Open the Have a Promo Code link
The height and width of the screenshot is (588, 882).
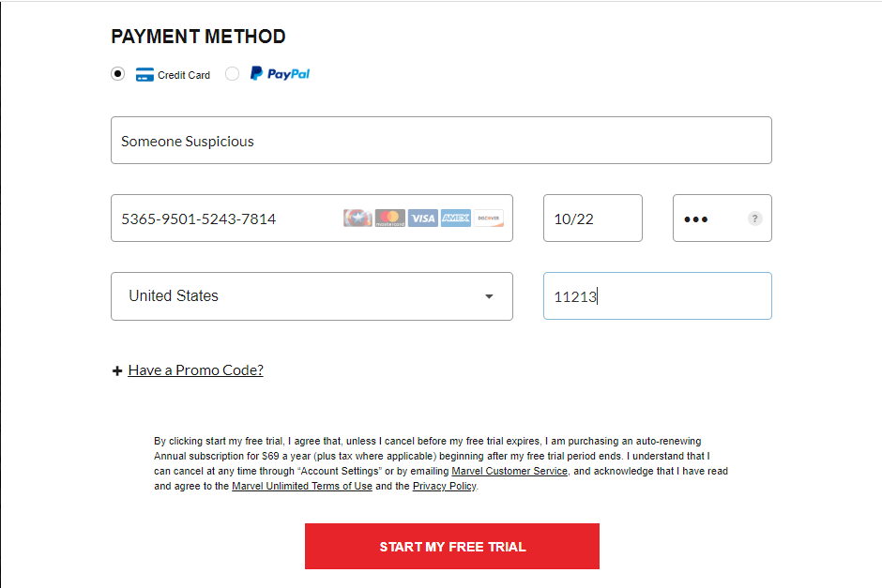[195, 370]
